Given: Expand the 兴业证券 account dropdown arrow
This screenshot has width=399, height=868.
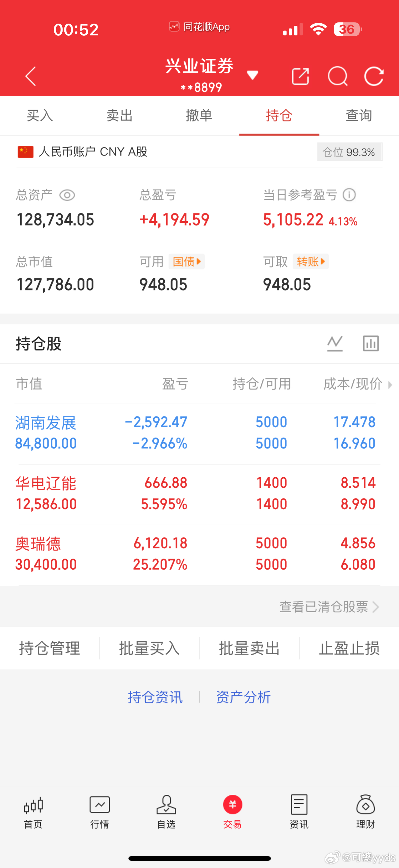Looking at the screenshot, I should click(252, 75).
